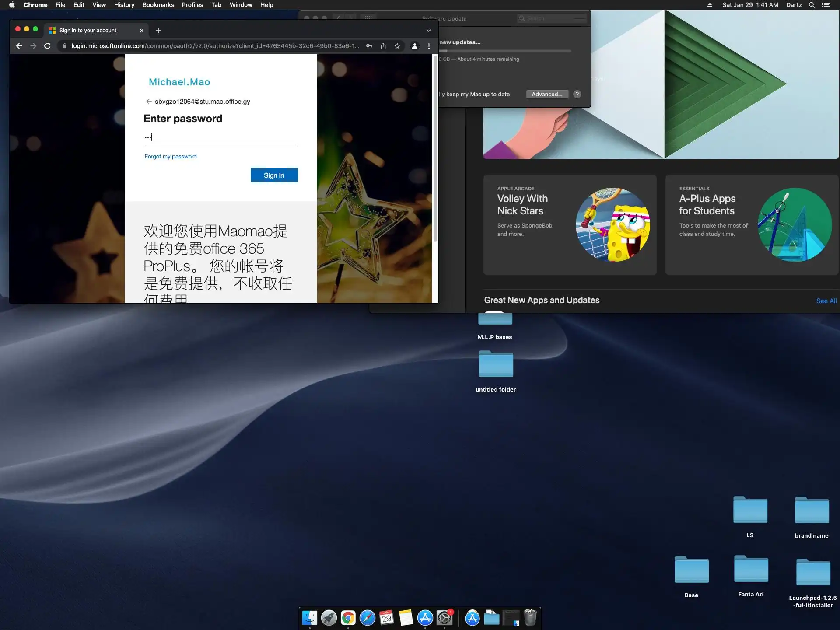Click the share page icon in Chrome

(x=383, y=46)
